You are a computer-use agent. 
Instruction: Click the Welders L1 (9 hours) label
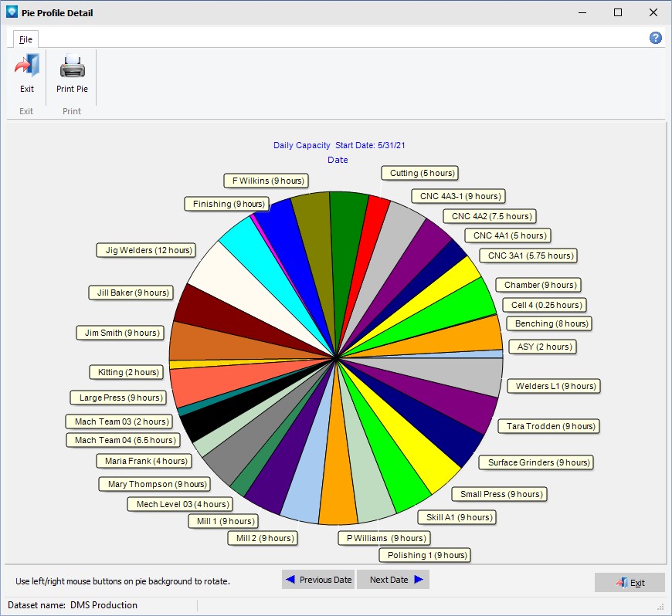[552, 386]
